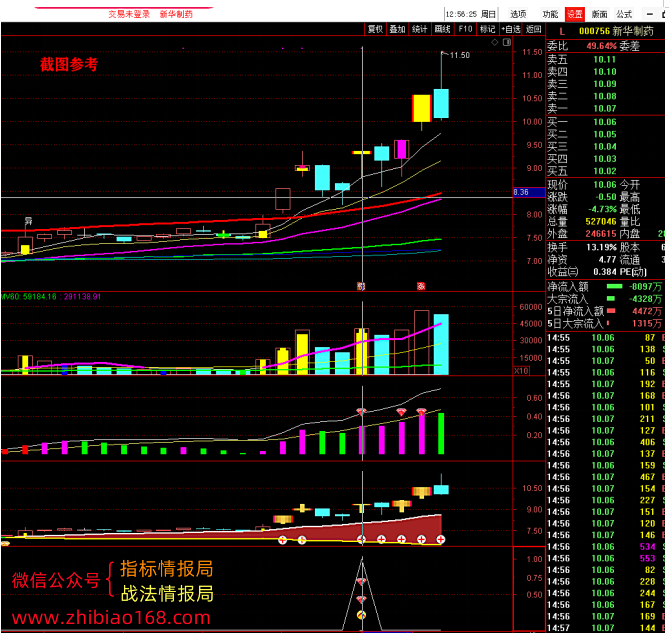Select stock title 000756 新华制药
This screenshot has height=634, width=669.
tap(616, 31)
